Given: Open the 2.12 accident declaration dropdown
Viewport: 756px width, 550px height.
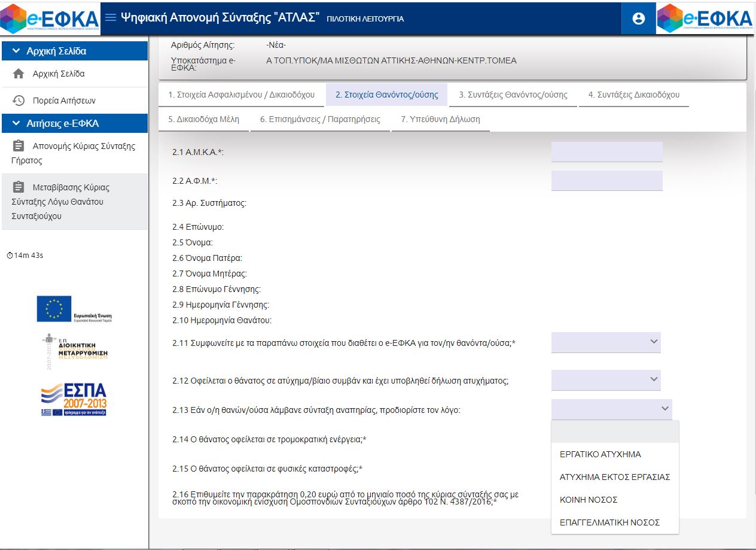Looking at the screenshot, I should [x=606, y=380].
